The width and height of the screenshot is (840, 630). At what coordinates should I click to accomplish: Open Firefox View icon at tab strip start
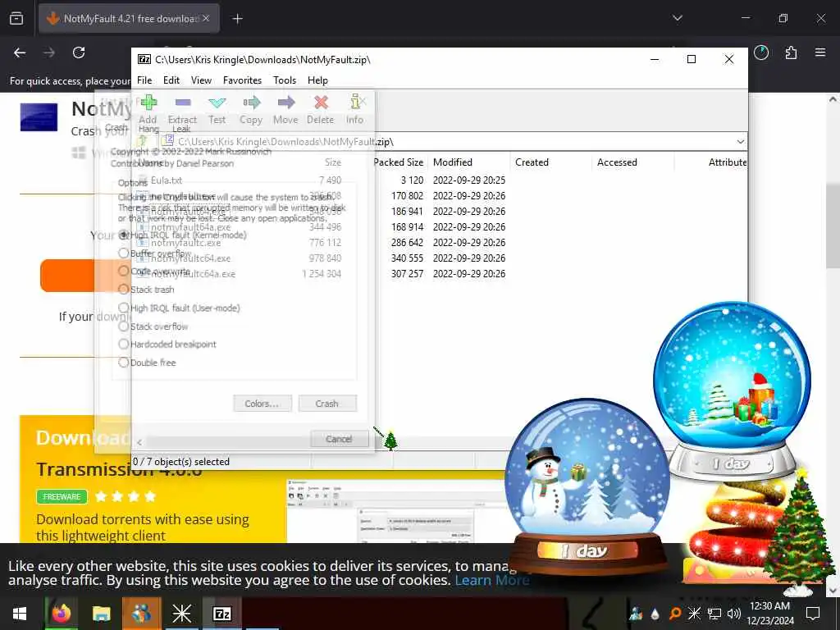16,19
